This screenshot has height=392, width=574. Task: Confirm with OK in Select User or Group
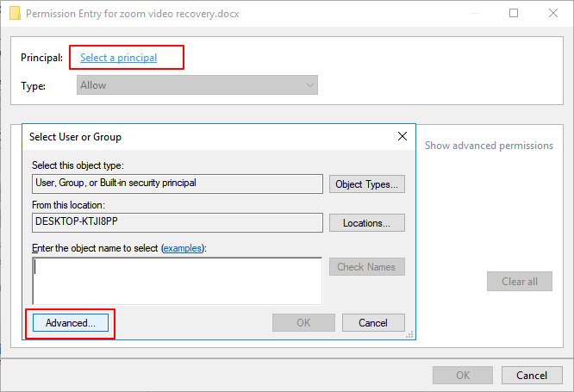tap(303, 323)
